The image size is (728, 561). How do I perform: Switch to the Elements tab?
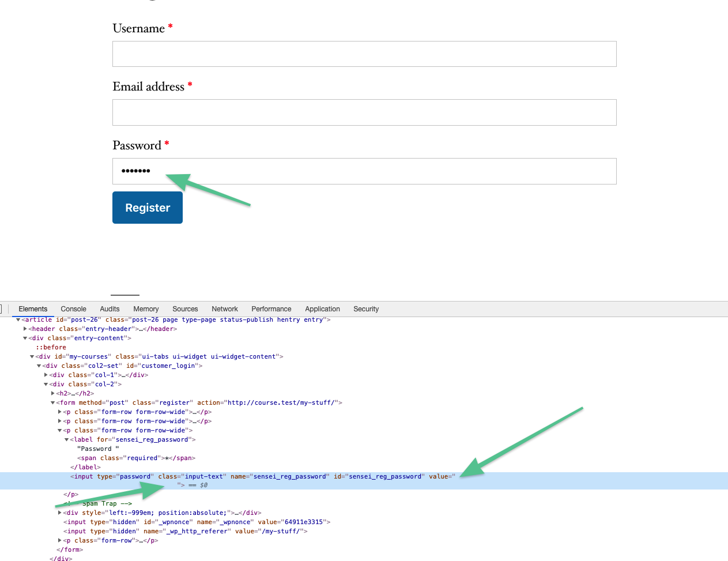pyautogui.click(x=33, y=309)
